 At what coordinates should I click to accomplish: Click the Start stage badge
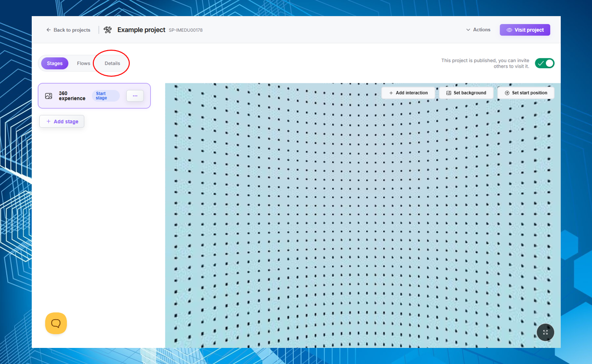106,96
